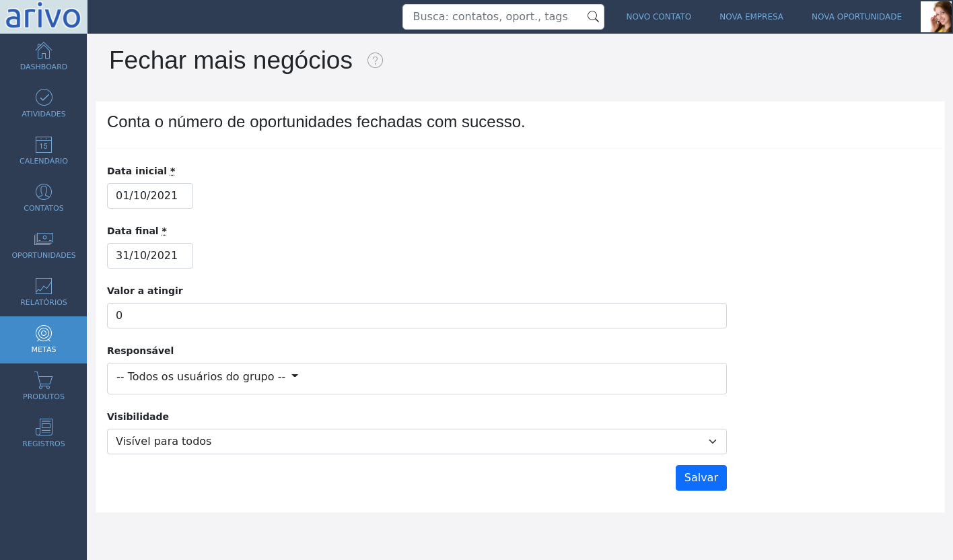The height and width of the screenshot is (560, 953).
Task: Click Nova Oportunidade in top bar
Action: coord(856,17)
